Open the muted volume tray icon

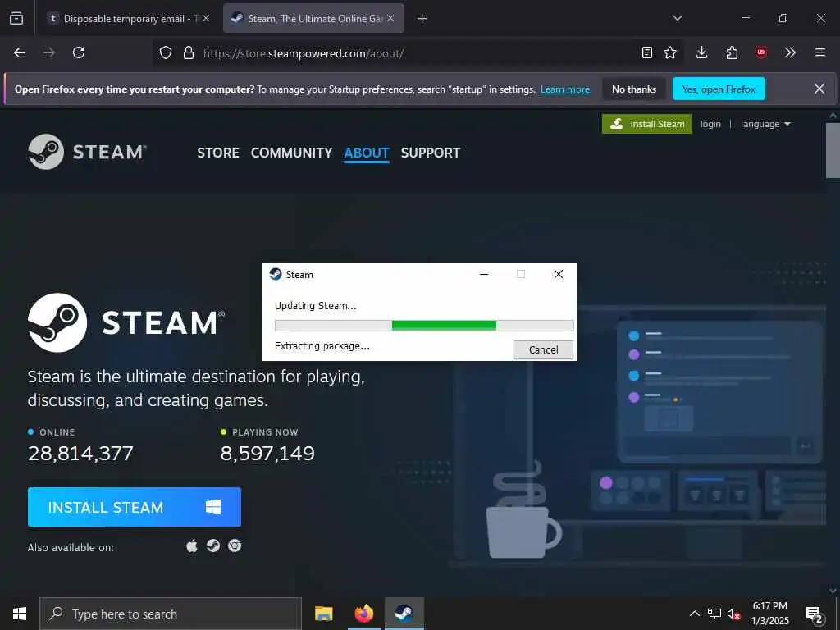733,614
